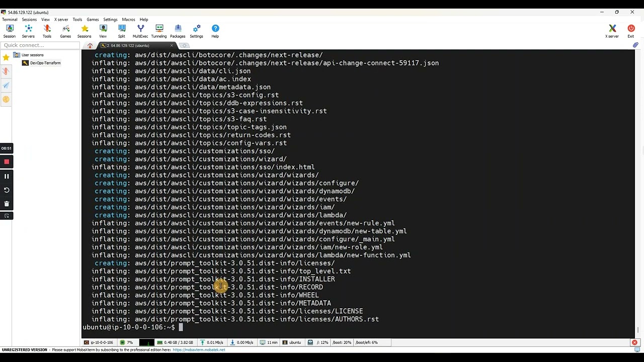Activate the Split toolbar icon
The image size is (644, 362).
coord(121,31)
